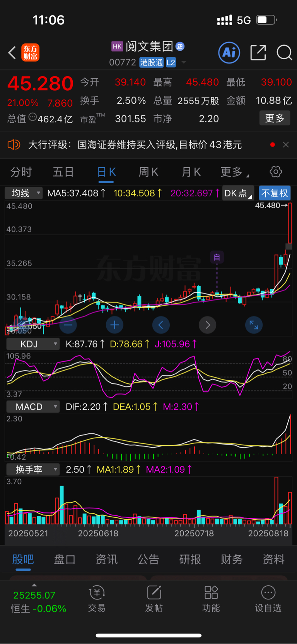
Task: Tap the current price 45.280
Action: click(x=40, y=84)
